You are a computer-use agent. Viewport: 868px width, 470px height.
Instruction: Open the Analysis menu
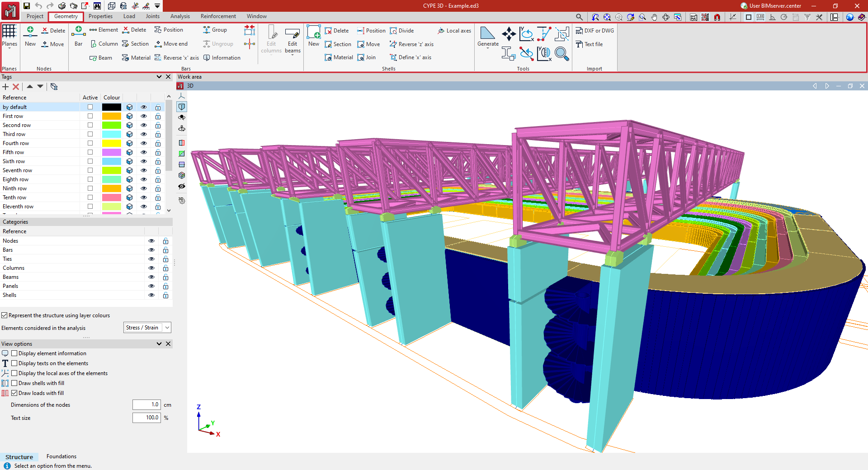point(180,16)
